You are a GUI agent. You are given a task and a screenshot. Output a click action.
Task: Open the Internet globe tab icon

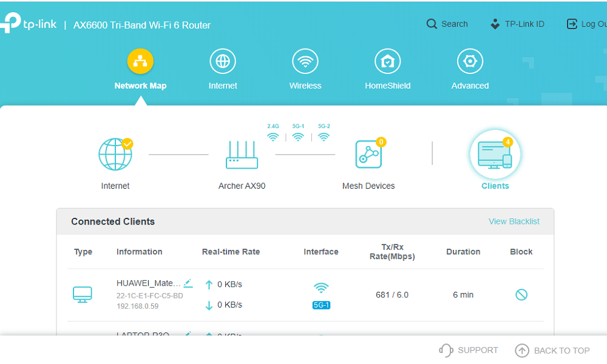pyautogui.click(x=223, y=61)
